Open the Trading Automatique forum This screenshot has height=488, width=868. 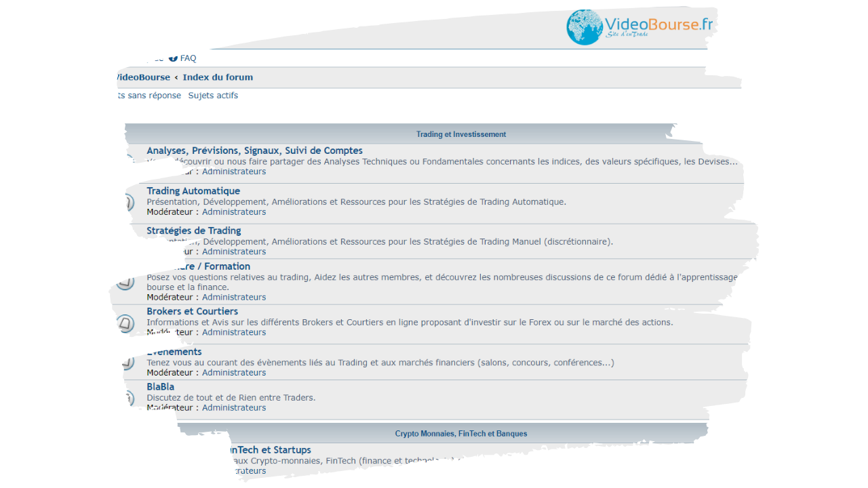pos(193,191)
